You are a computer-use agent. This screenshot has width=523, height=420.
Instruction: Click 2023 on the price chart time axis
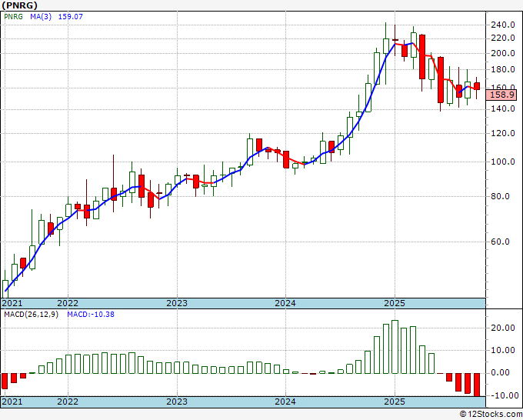[x=177, y=303]
